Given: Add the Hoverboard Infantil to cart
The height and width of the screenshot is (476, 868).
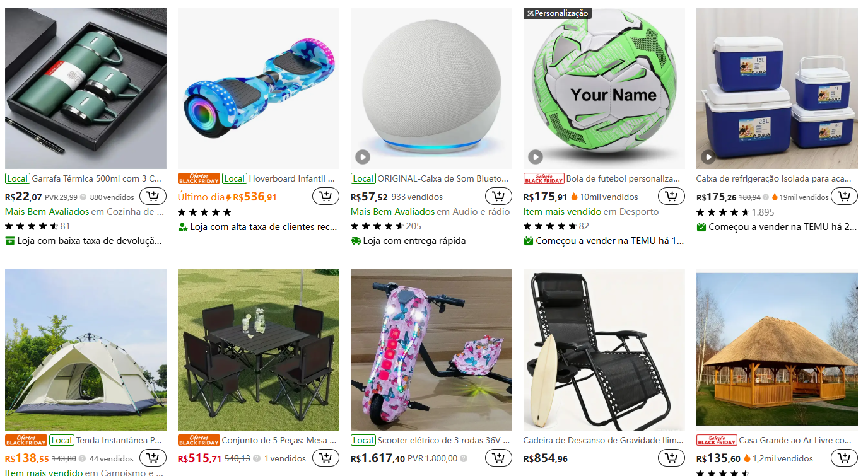Looking at the screenshot, I should click(325, 197).
